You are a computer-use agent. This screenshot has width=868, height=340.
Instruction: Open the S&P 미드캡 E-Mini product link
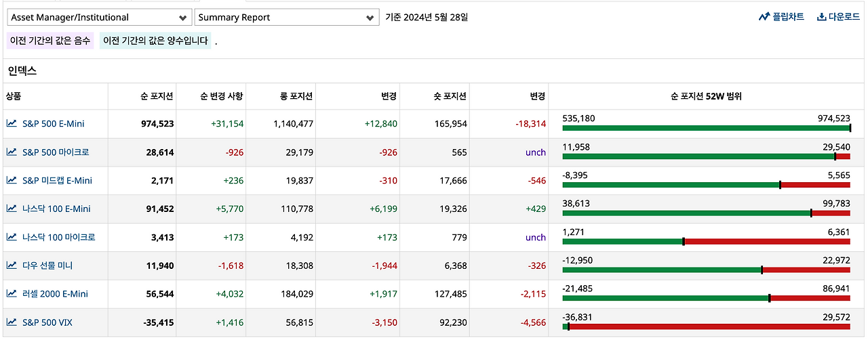coord(57,181)
